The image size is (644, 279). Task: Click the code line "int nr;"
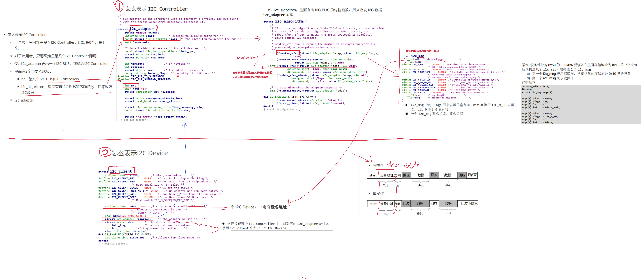pos(130,86)
